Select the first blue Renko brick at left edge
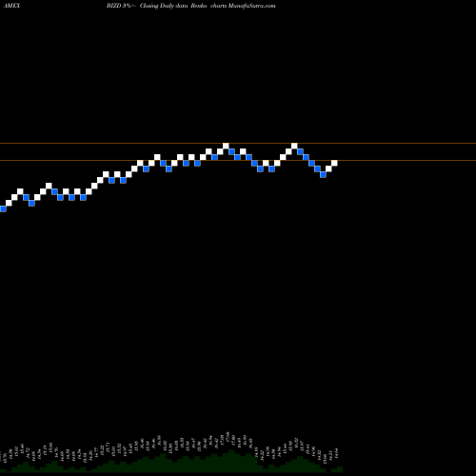 tap(3, 208)
